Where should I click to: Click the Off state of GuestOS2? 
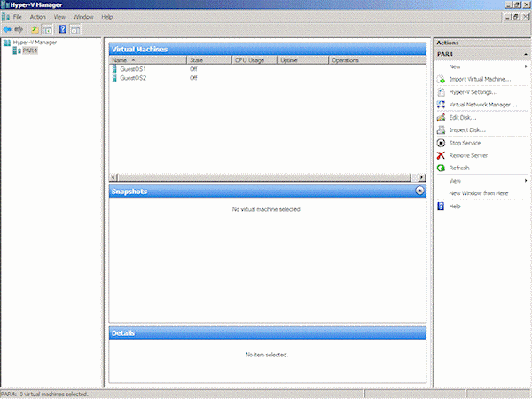tap(193, 78)
